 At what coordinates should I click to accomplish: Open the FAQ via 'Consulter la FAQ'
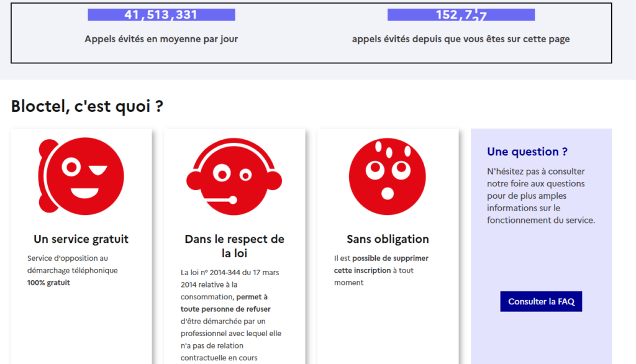click(540, 301)
